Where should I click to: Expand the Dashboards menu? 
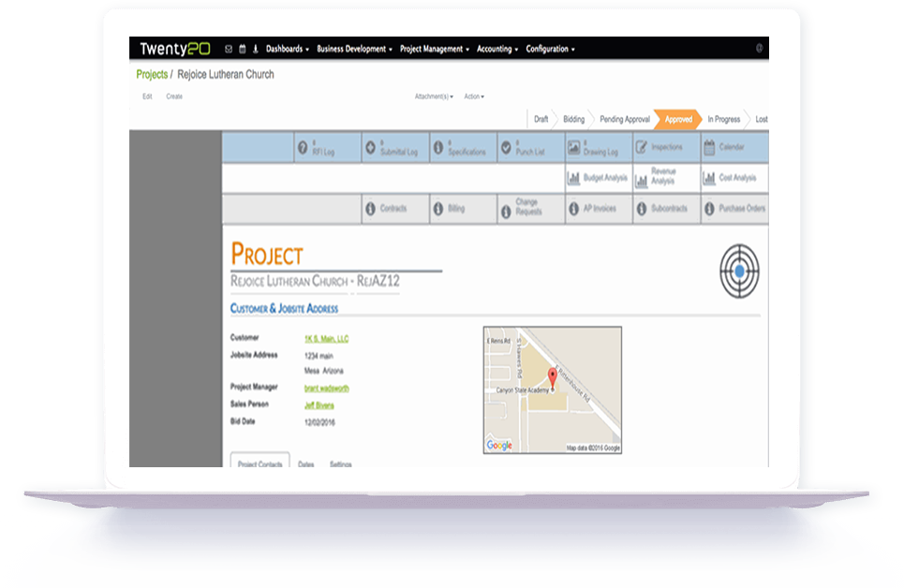[x=287, y=50]
